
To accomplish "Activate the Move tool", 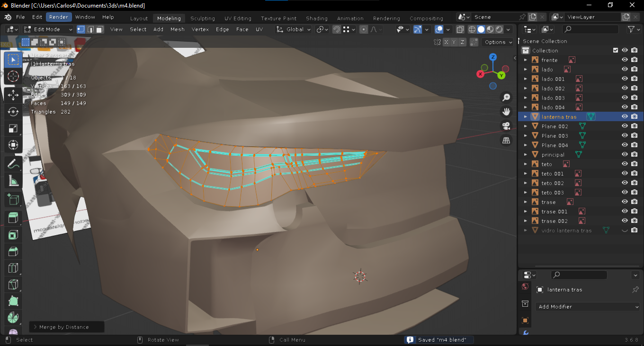I will click(13, 95).
